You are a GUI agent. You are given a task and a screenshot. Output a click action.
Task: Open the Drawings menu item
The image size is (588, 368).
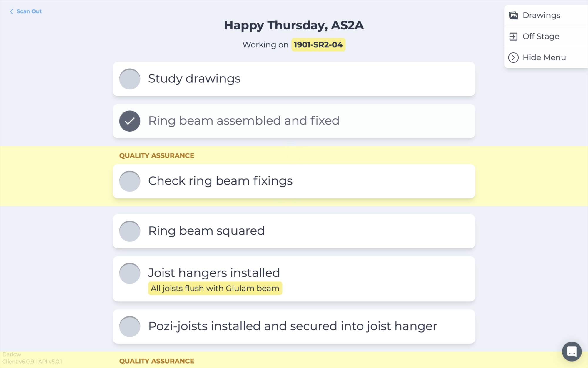pos(541,15)
